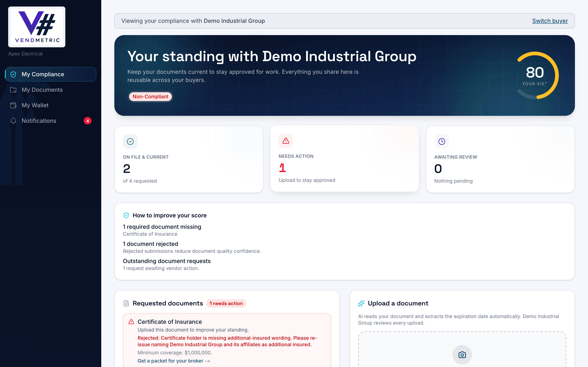Click the Switch buyer link
Image resolution: width=588 pixels, height=367 pixels.
tap(550, 21)
